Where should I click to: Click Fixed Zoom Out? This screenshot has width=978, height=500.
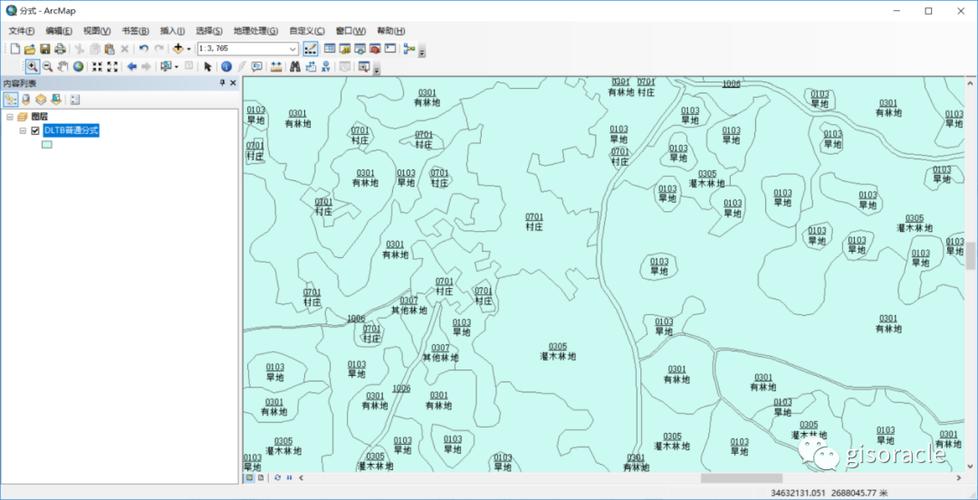112,67
